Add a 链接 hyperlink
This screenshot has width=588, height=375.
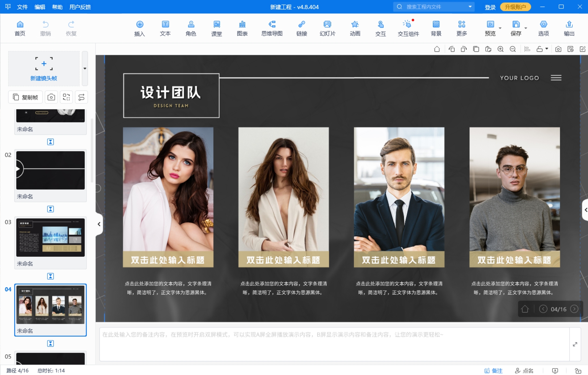(302, 28)
